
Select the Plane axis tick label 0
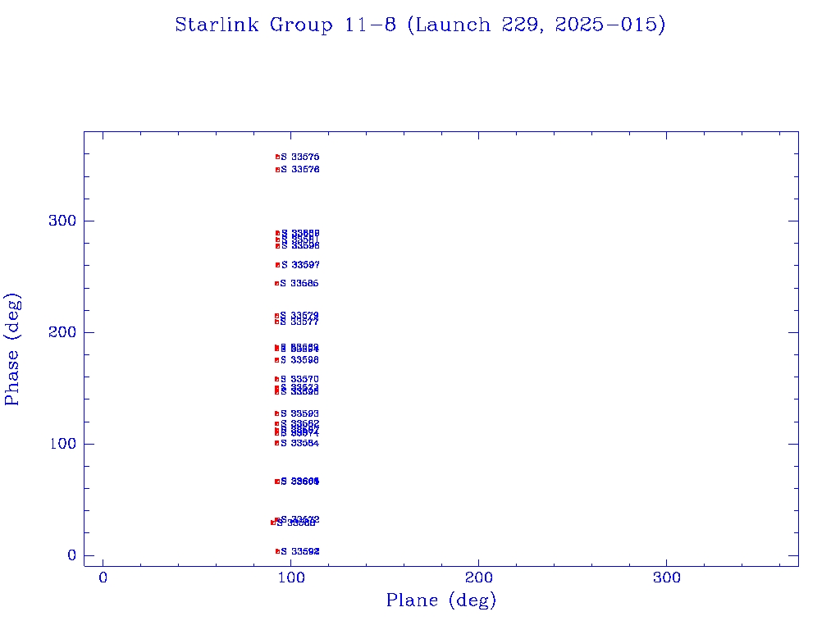pos(103,577)
